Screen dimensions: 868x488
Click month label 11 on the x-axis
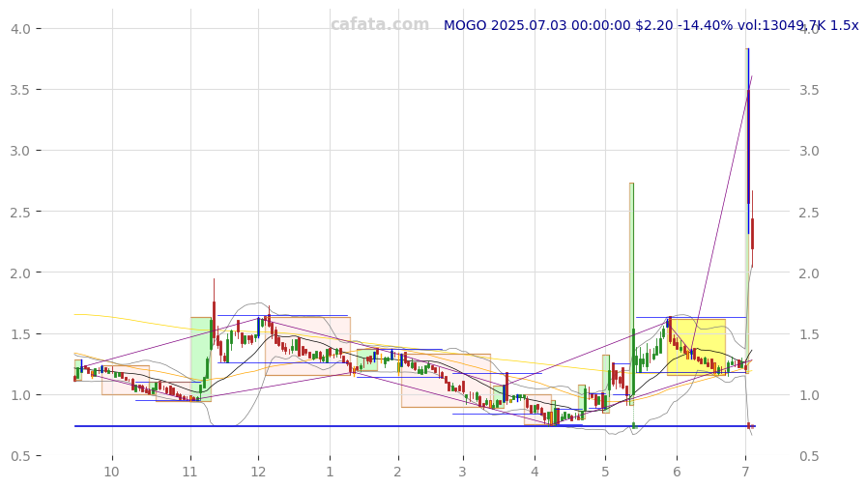point(190,472)
